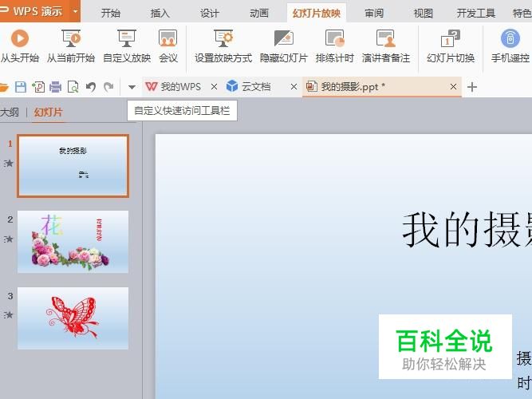This screenshot has width=532, height=399.
Task: Switch side panel to 幻灯片 view
Action: (x=48, y=112)
